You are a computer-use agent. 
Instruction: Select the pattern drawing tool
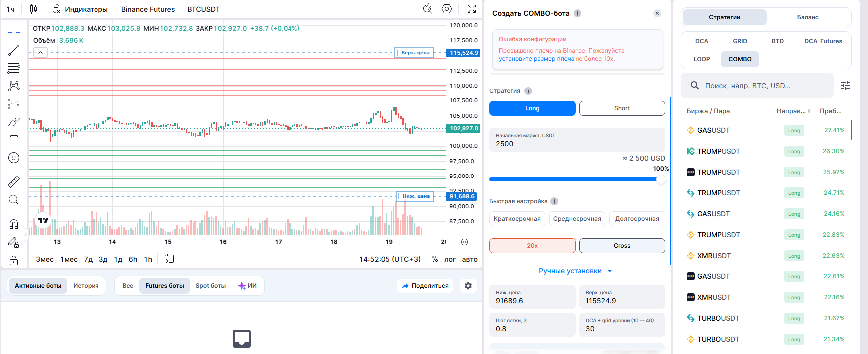pyautogui.click(x=14, y=86)
